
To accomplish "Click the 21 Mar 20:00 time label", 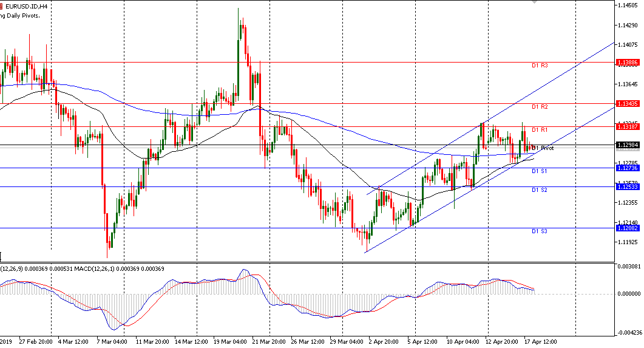I will (x=269, y=342).
